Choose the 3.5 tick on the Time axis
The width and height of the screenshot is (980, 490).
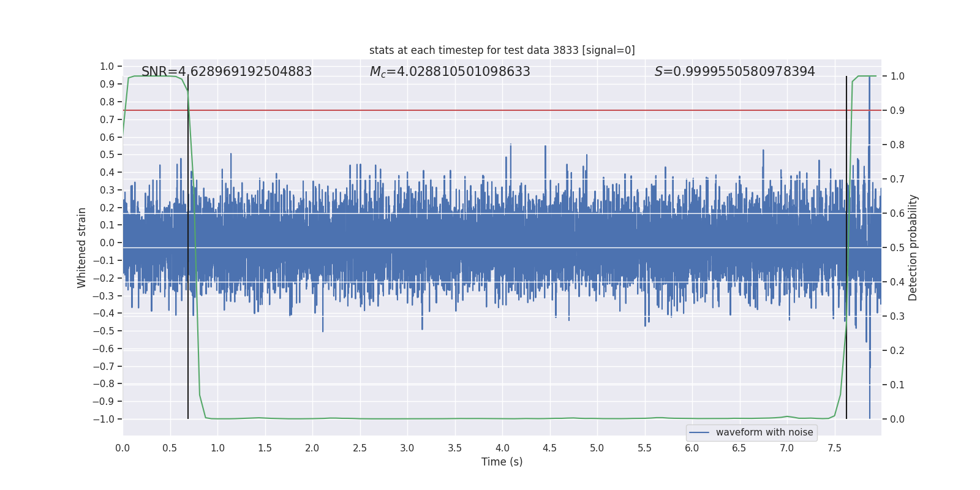click(x=455, y=448)
